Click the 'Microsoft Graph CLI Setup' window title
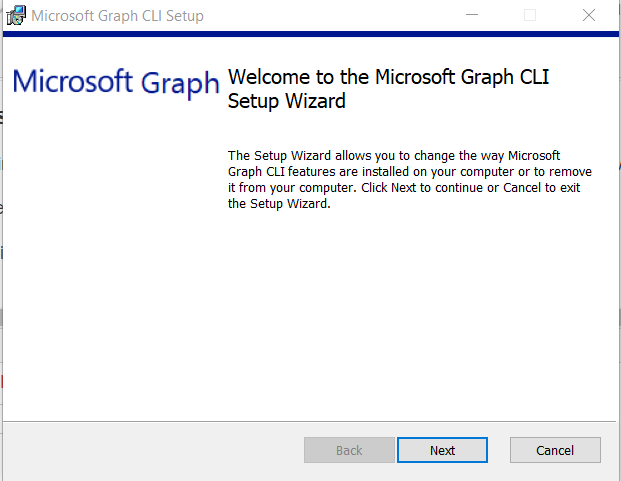 (117, 16)
